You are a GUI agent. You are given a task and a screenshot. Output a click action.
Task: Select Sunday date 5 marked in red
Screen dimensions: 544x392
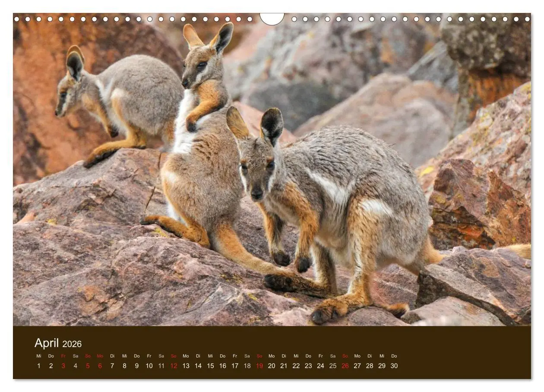pyautogui.click(x=87, y=367)
